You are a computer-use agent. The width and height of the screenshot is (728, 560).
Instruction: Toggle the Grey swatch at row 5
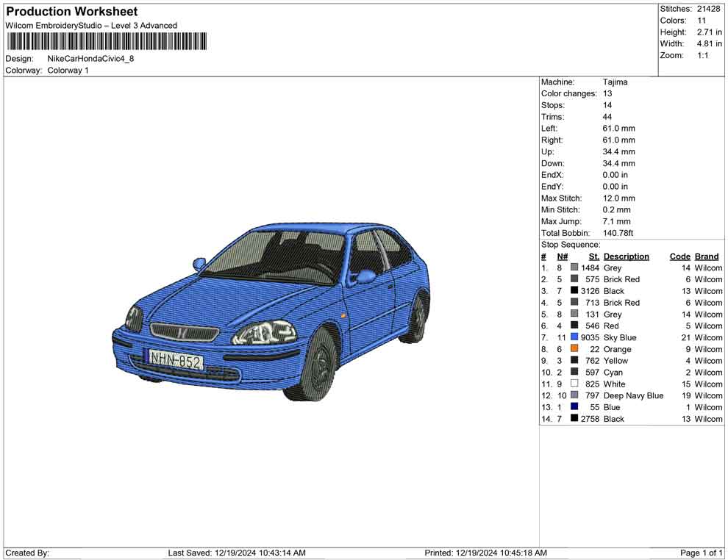[x=572, y=314]
